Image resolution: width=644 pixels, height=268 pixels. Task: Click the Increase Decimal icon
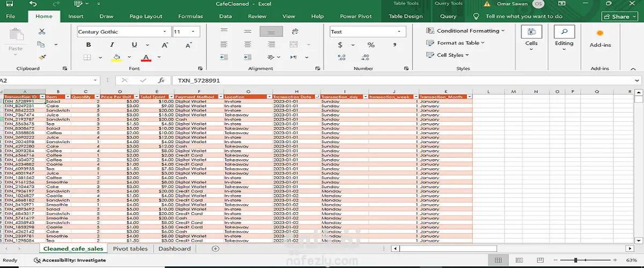pyautogui.click(x=341, y=57)
